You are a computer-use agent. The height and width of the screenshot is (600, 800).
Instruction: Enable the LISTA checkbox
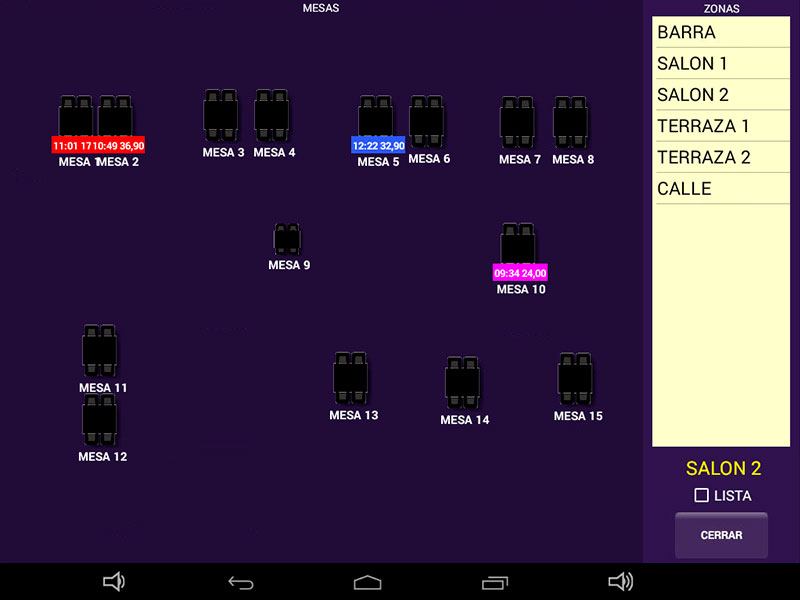tap(702, 495)
